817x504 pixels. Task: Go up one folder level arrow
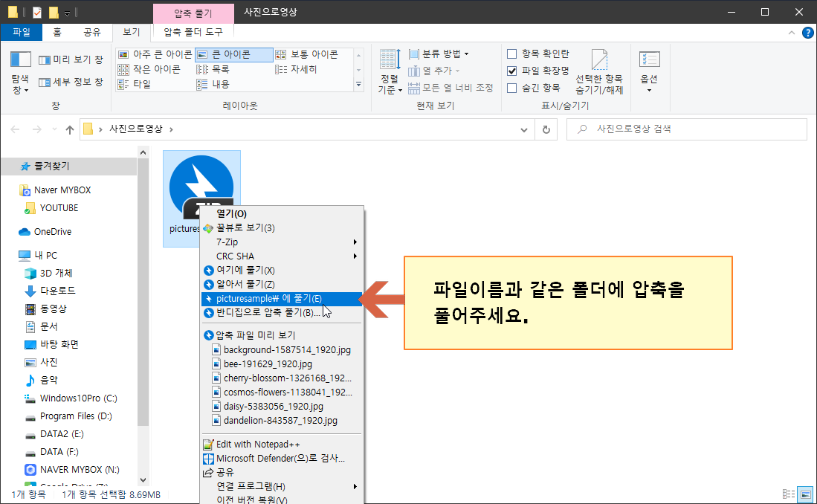click(70, 130)
